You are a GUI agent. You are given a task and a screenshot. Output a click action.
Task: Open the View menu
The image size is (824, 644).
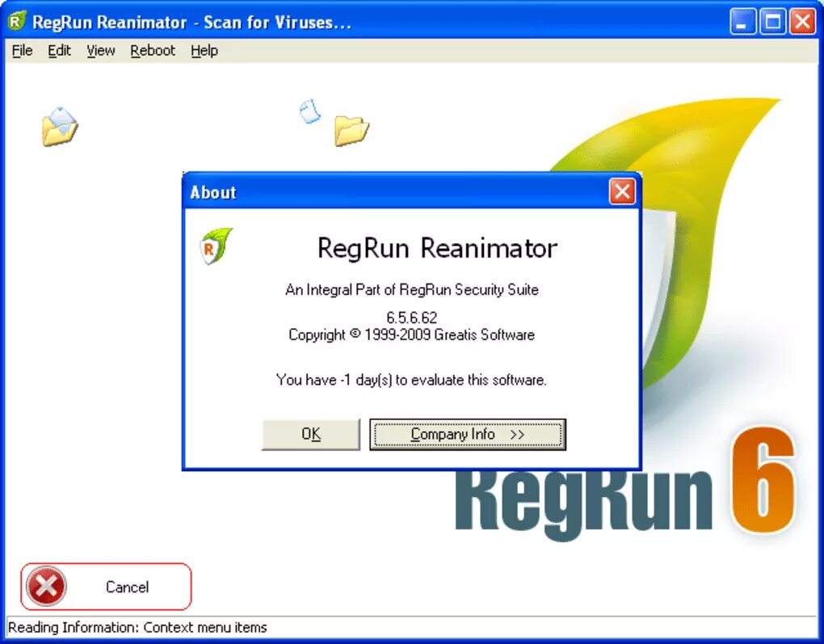tap(100, 50)
